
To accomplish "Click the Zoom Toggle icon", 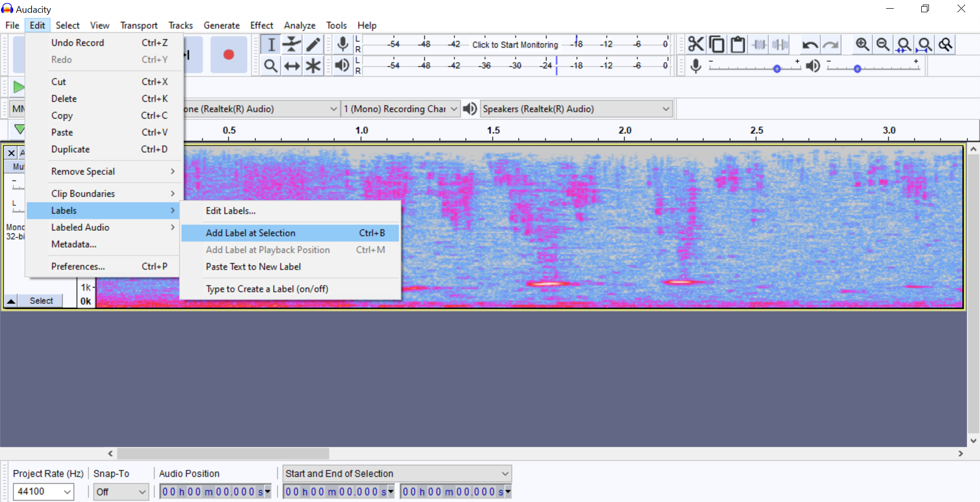I will coord(946,44).
